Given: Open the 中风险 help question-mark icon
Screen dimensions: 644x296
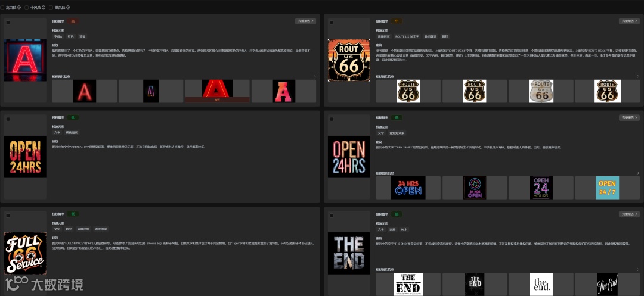Looking at the screenshot, I should pos(44,7).
